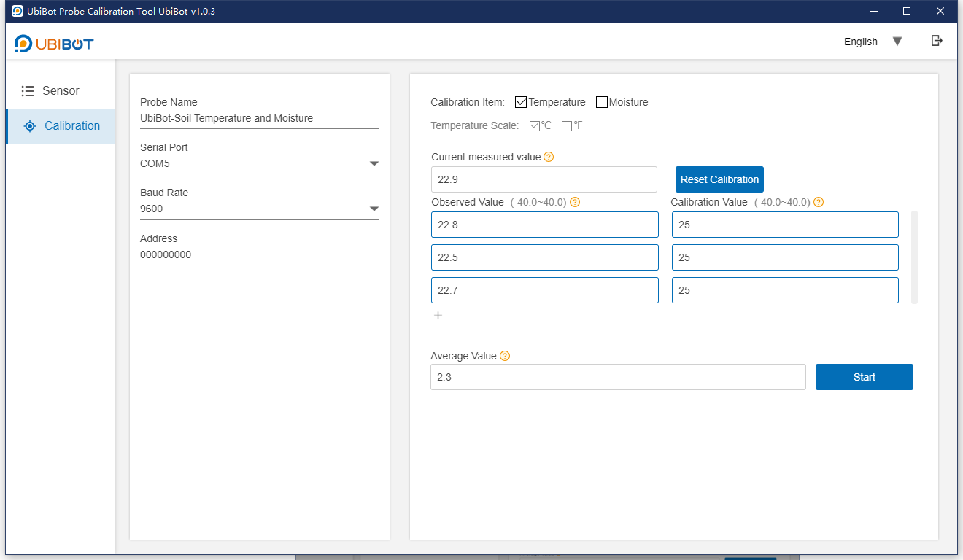Toggle the ℃ temperature scale checkbox
963x560 pixels.
click(535, 126)
